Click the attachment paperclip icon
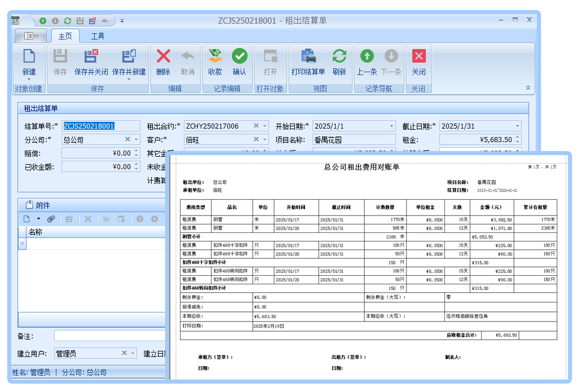 (51, 219)
